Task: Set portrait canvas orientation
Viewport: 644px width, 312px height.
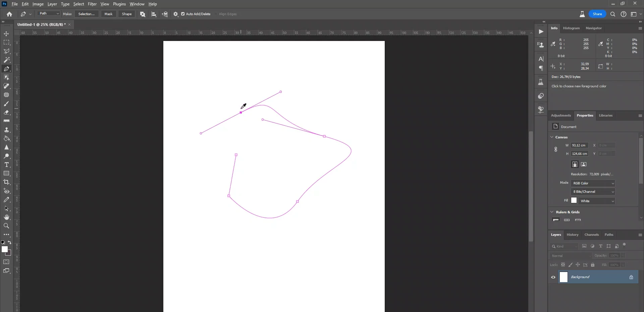Action: [x=575, y=164]
